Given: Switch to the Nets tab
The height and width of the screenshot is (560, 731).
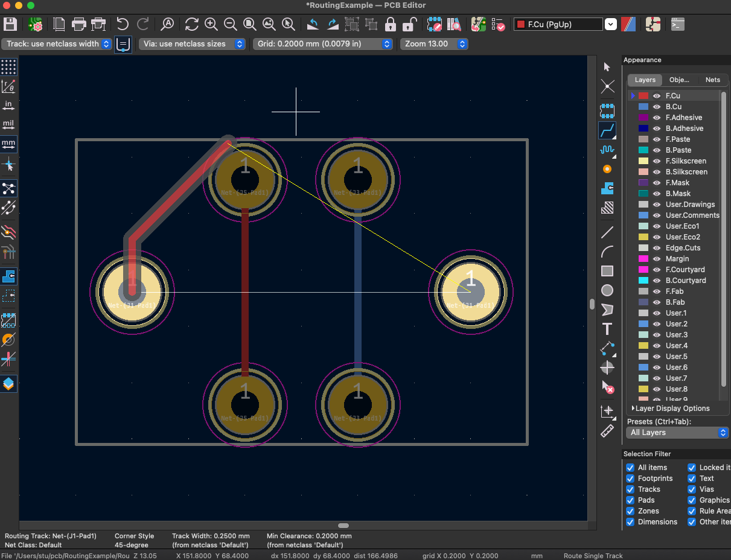Looking at the screenshot, I should [x=712, y=79].
